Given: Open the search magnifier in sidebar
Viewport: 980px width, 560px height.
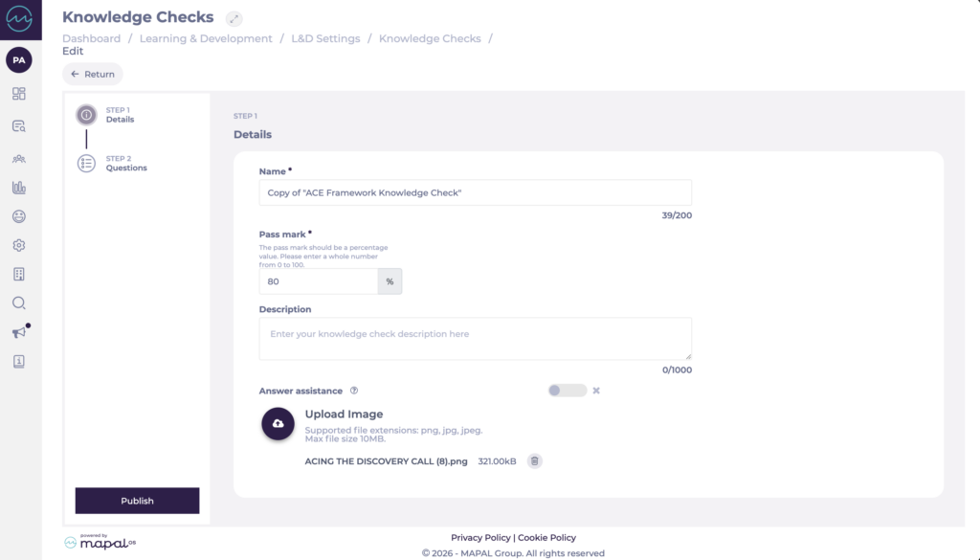Looking at the screenshot, I should pos(19,303).
